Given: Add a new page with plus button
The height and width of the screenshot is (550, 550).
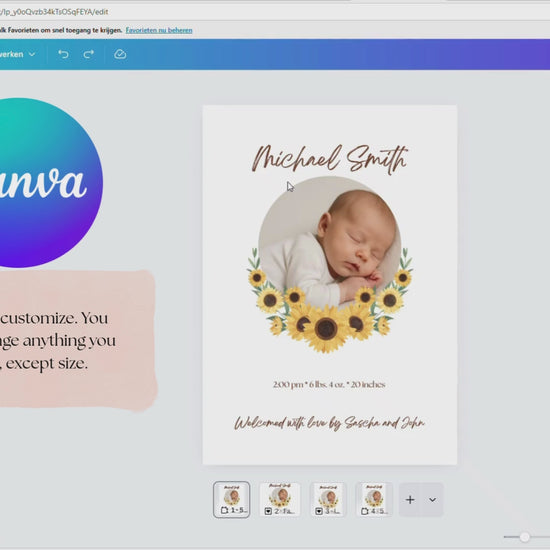Looking at the screenshot, I should coord(410,499).
